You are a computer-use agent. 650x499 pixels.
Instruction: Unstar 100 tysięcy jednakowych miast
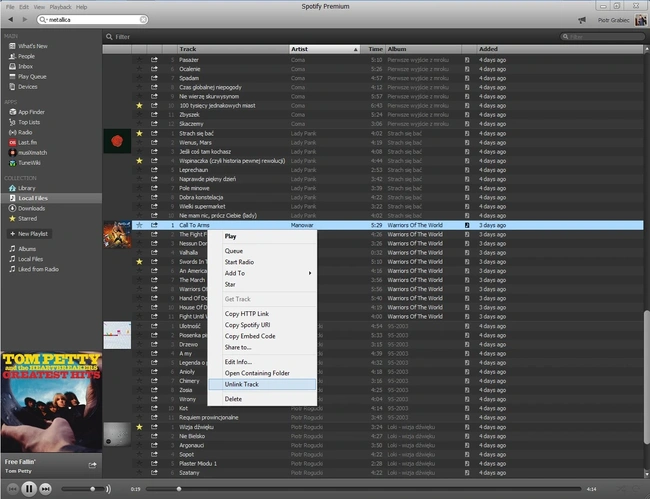(139, 106)
